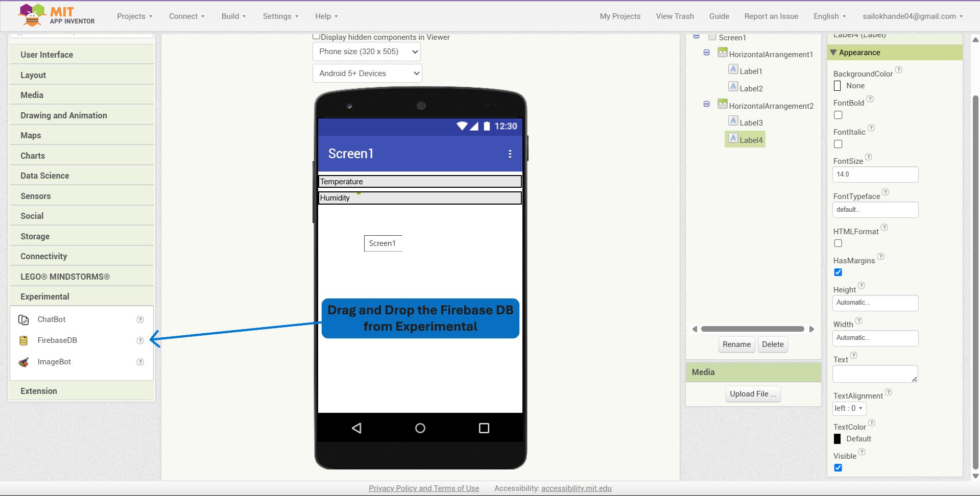Open the Phone size dropdown
980x496 pixels.
pos(367,52)
